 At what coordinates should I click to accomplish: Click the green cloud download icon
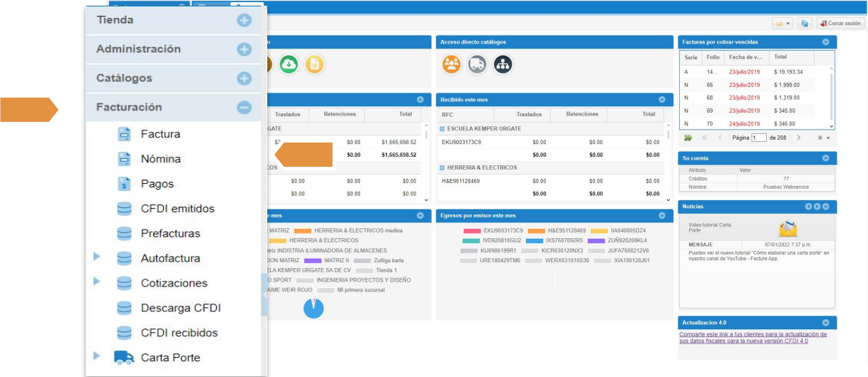coord(289,64)
